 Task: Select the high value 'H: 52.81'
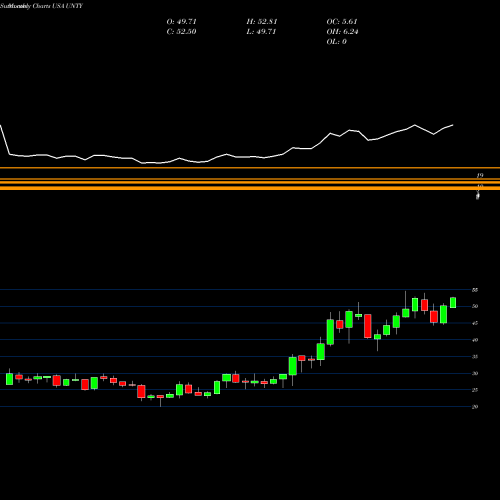[262, 22]
